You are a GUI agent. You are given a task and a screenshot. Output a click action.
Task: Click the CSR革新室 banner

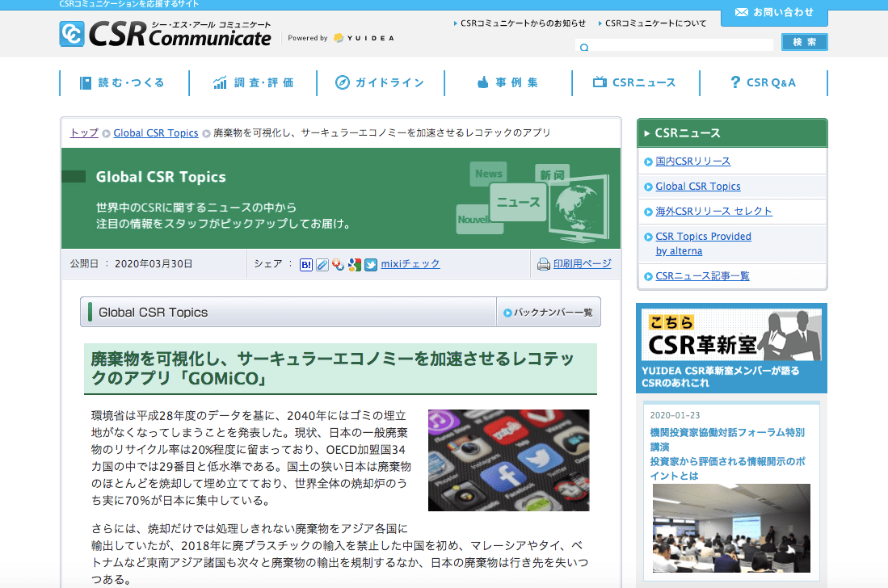[x=732, y=348]
